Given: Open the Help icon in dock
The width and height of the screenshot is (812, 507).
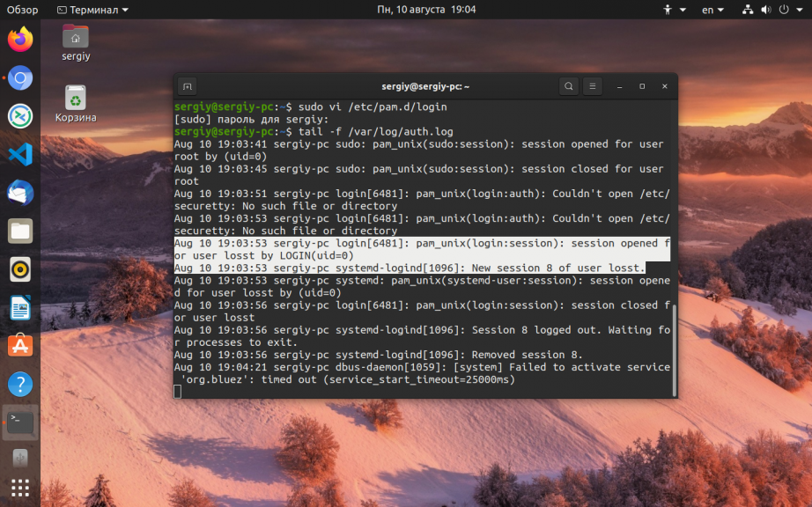Looking at the screenshot, I should [x=20, y=384].
